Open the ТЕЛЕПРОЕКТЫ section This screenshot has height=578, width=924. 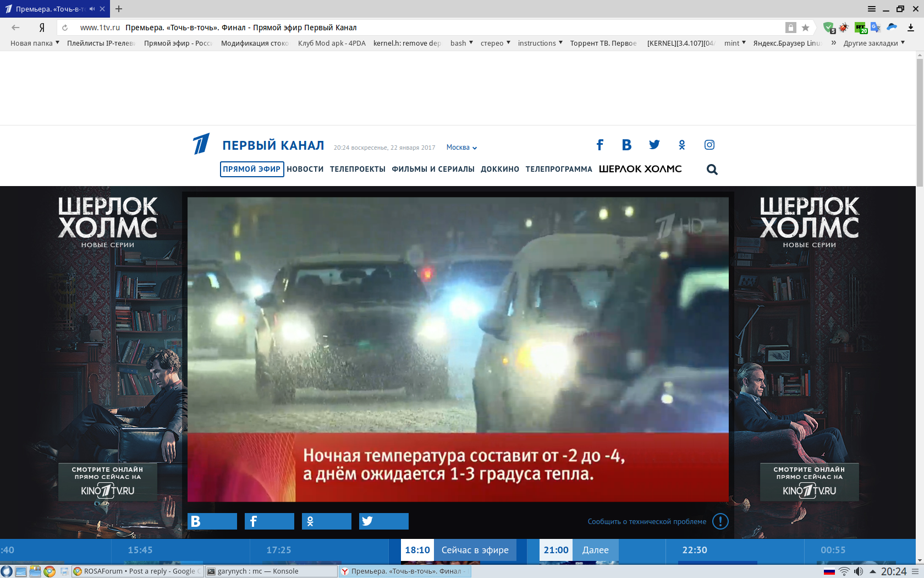click(358, 169)
